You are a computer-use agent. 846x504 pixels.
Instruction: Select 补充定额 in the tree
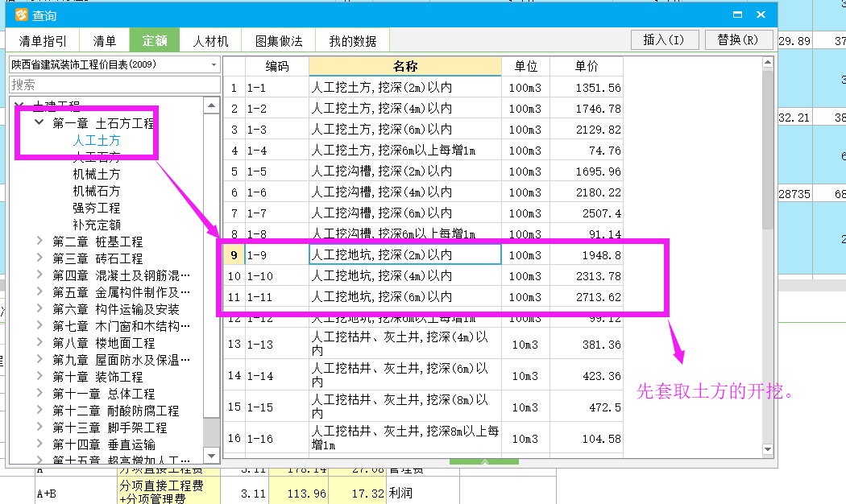pyautogui.click(x=97, y=225)
